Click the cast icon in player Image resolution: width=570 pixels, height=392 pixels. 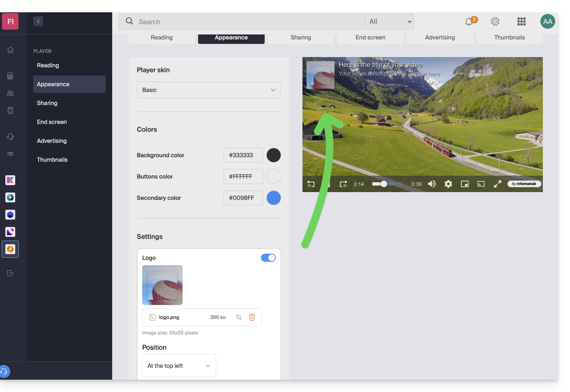481,184
